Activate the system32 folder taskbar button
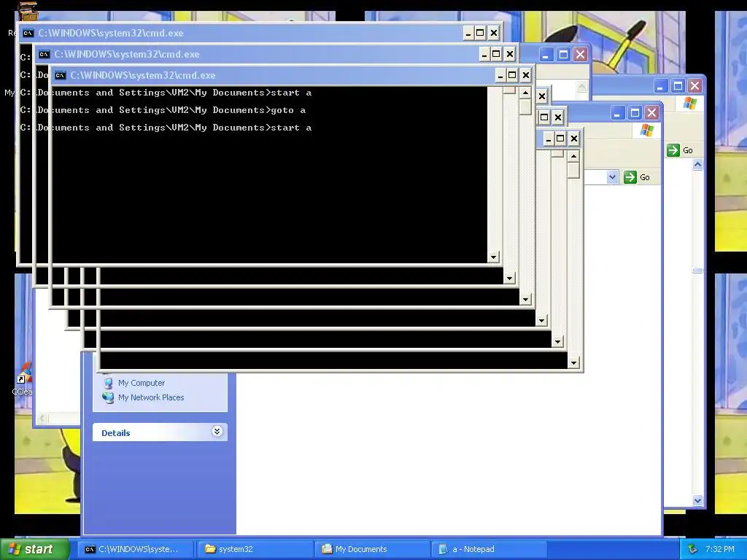747x560 pixels. point(255,549)
